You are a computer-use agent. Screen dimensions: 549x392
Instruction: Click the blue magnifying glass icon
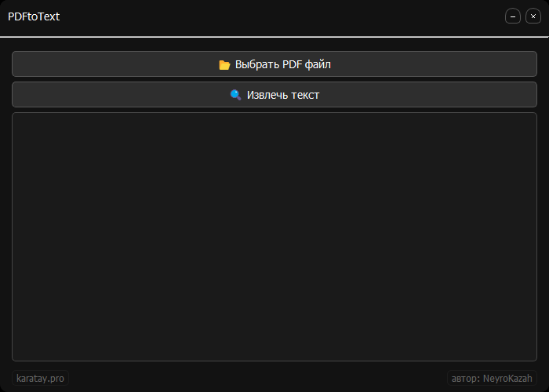235,95
